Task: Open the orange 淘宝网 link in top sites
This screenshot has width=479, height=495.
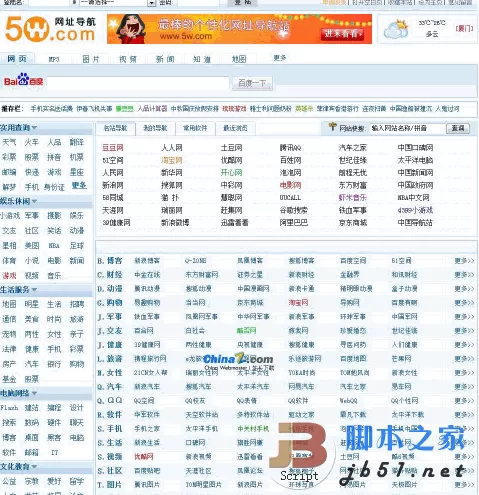Action: click(x=172, y=160)
